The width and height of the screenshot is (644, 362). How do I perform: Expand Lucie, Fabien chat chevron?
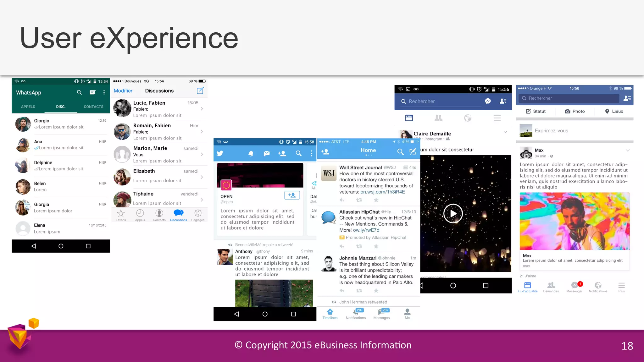coord(202,109)
